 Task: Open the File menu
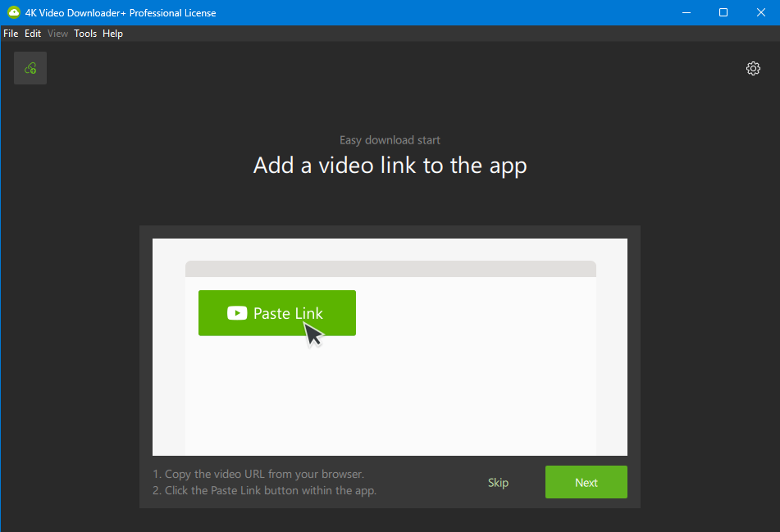(x=11, y=34)
